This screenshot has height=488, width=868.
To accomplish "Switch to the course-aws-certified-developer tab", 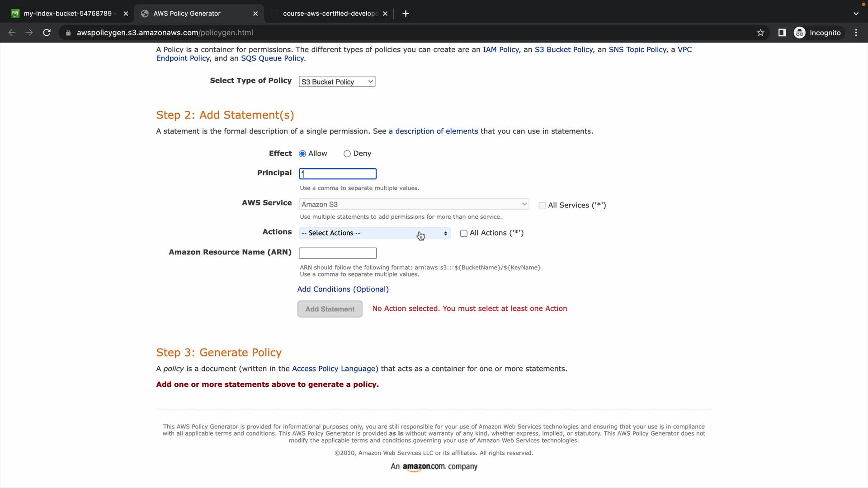I will [330, 14].
